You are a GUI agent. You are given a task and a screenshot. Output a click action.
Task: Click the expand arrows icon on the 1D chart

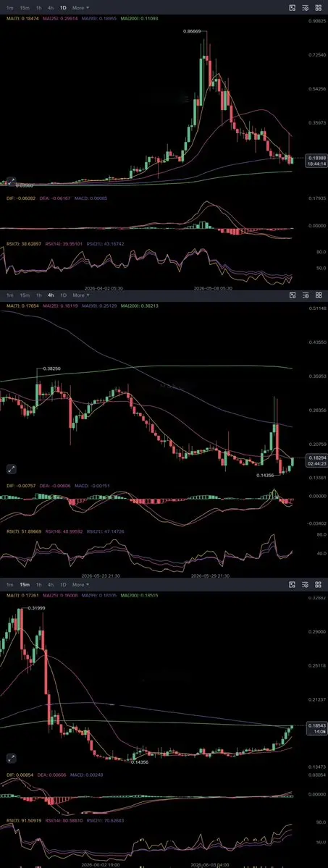point(11,182)
